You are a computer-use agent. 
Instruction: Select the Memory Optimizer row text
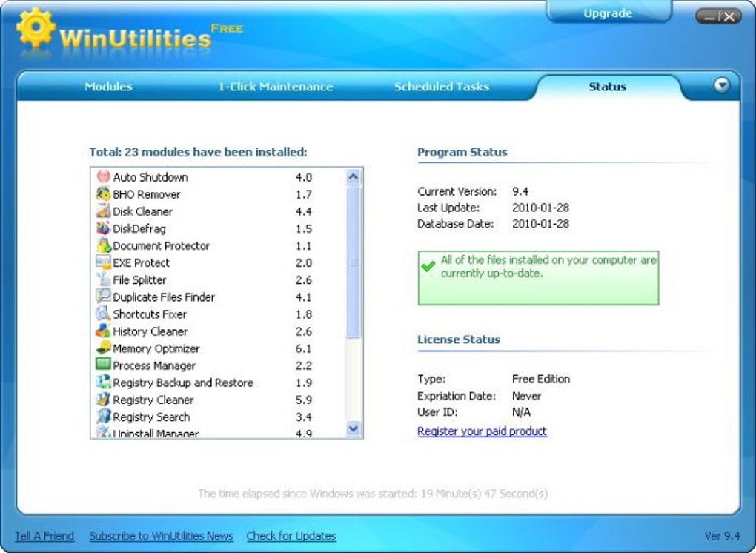156,348
